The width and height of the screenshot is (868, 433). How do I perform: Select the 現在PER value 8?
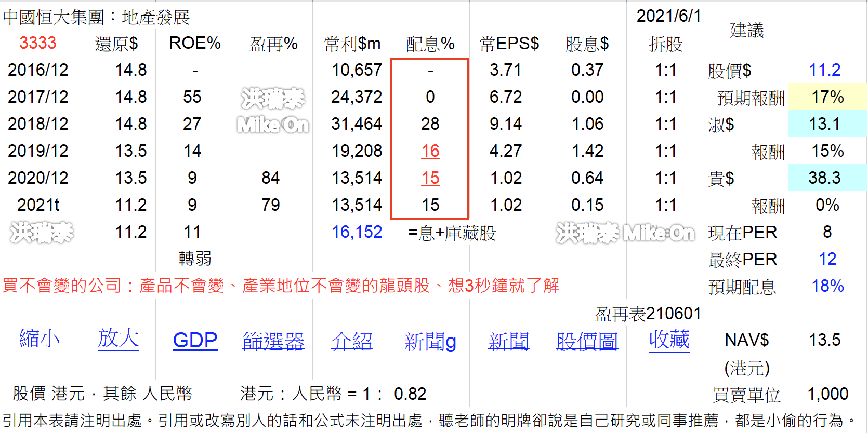coord(827,232)
